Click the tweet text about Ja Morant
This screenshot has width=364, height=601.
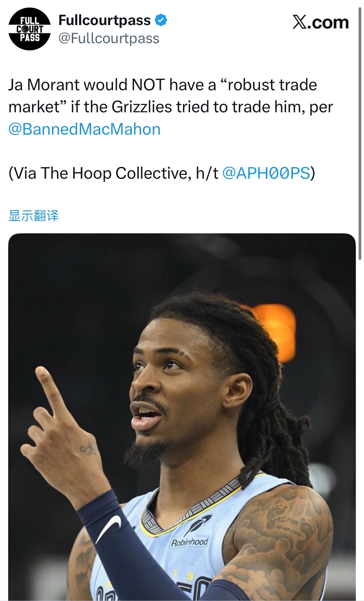coord(171,107)
